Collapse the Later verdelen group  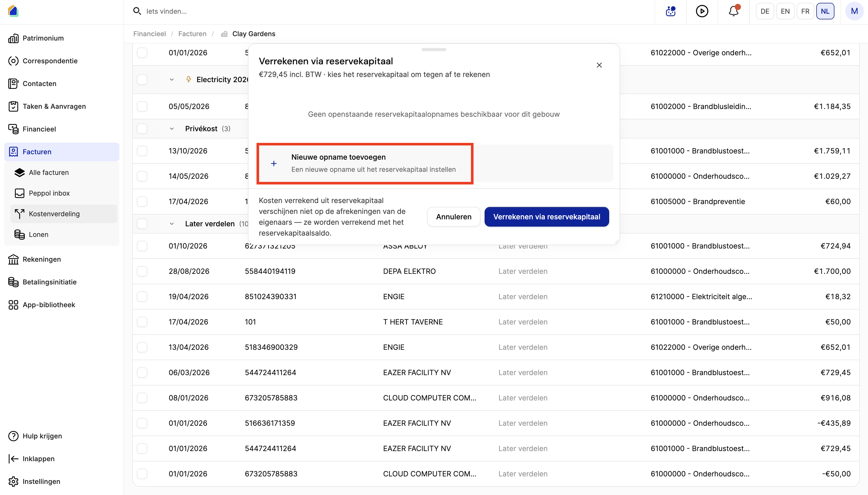pyautogui.click(x=172, y=224)
